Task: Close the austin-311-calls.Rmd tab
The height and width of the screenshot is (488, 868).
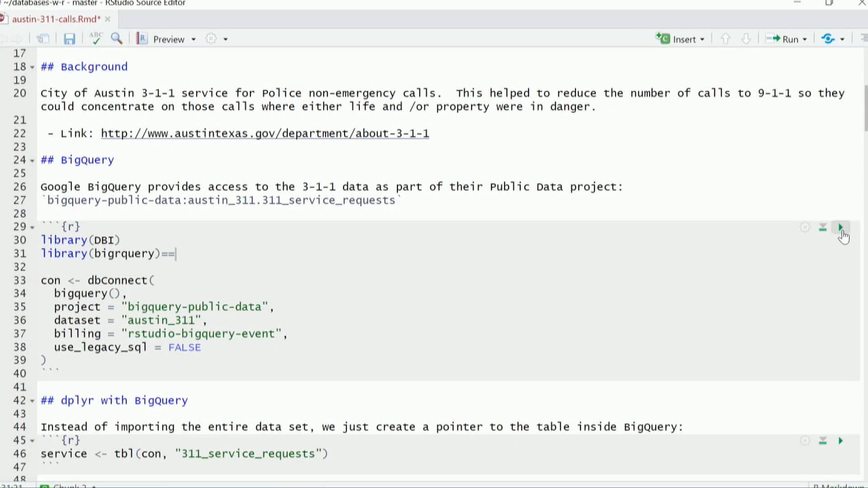Action: pyautogui.click(x=108, y=19)
